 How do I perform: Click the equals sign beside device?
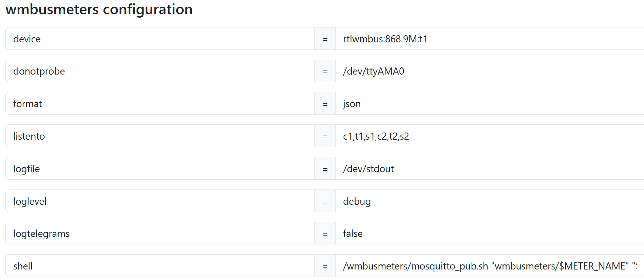pos(325,39)
